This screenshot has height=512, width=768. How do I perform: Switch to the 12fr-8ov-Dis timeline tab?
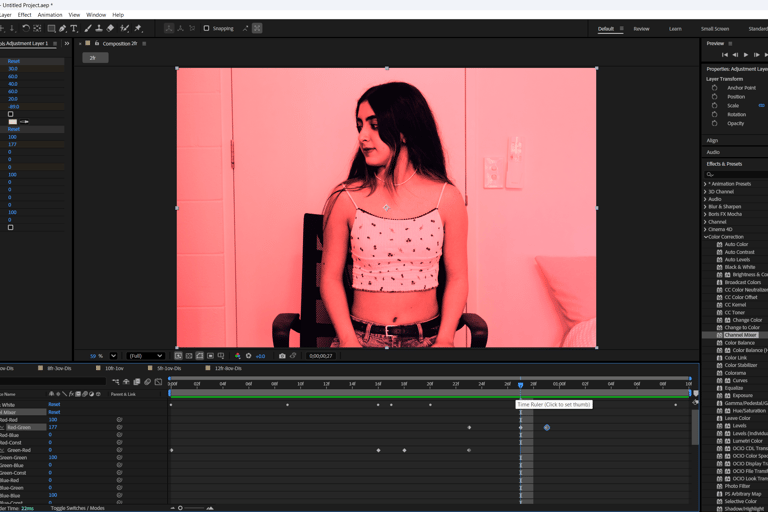(228, 368)
